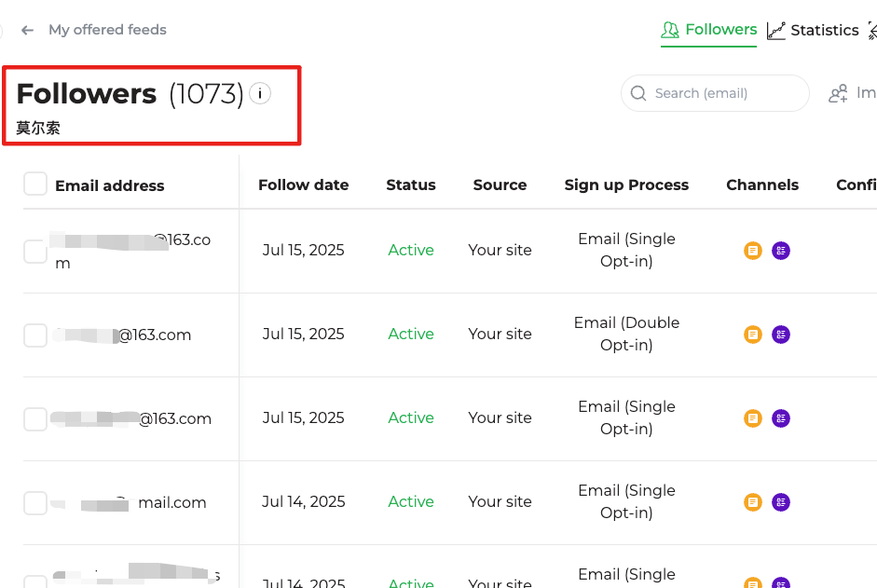Open the Statistics tab
The height and width of the screenshot is (588, 877).
[x=814, y=31]
